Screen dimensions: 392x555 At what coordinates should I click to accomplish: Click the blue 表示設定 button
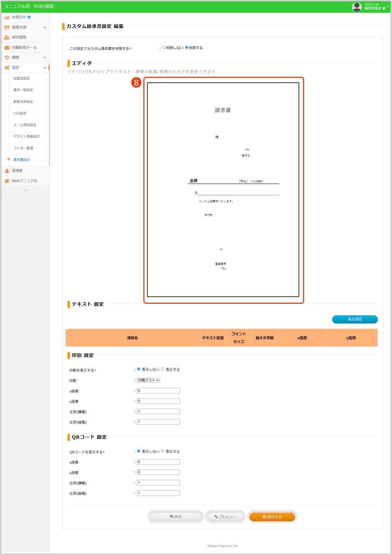[355, 319]
